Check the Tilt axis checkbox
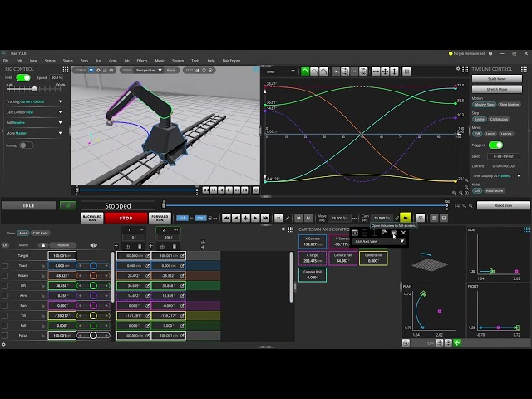 point(5,316)
